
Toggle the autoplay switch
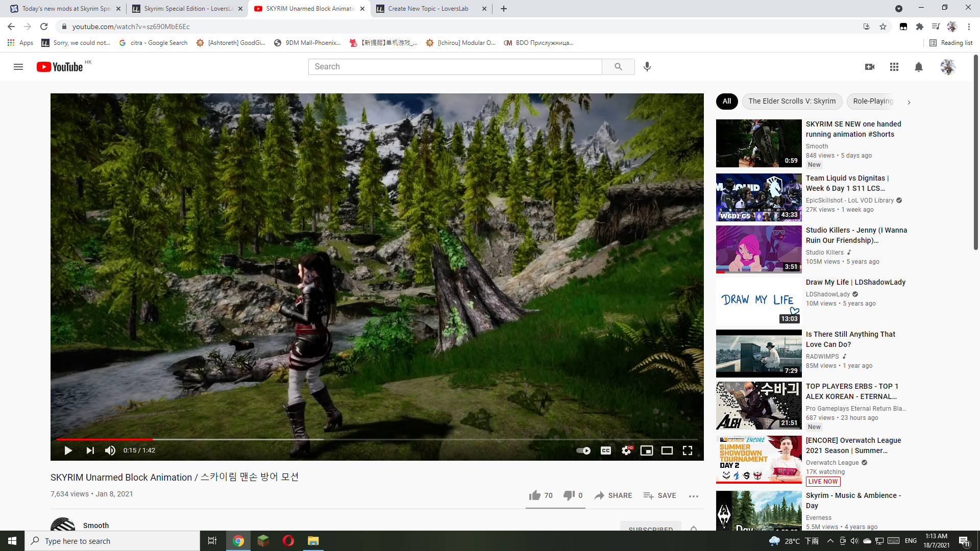pyautogui.click(x=583, y=450)
